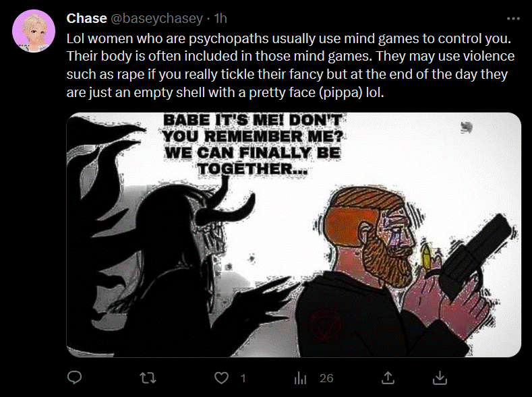Retweet this post using the repost icon
The height and width of the screenshot is (397, 532).
(148, 377)
